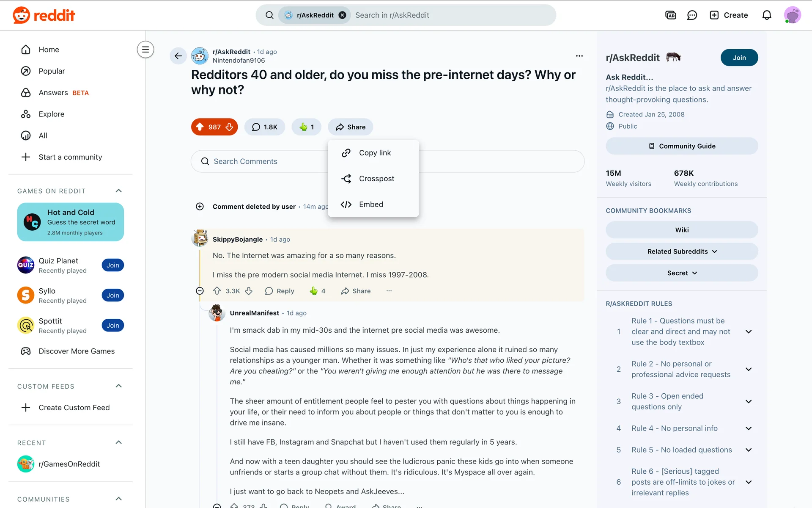The height and width of the screenshot is (508, 812).
Task: Expand Rule 4 - No personal info
Action: point(749,428)
